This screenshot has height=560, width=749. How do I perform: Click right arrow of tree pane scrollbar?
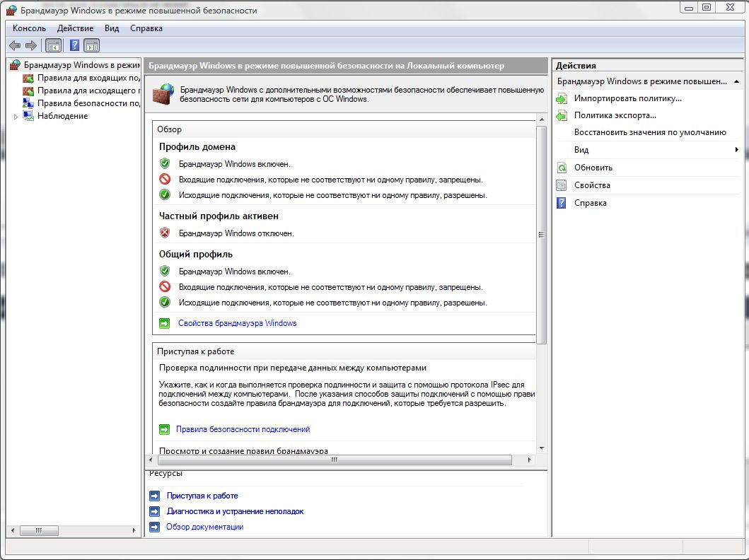[134, 530]
